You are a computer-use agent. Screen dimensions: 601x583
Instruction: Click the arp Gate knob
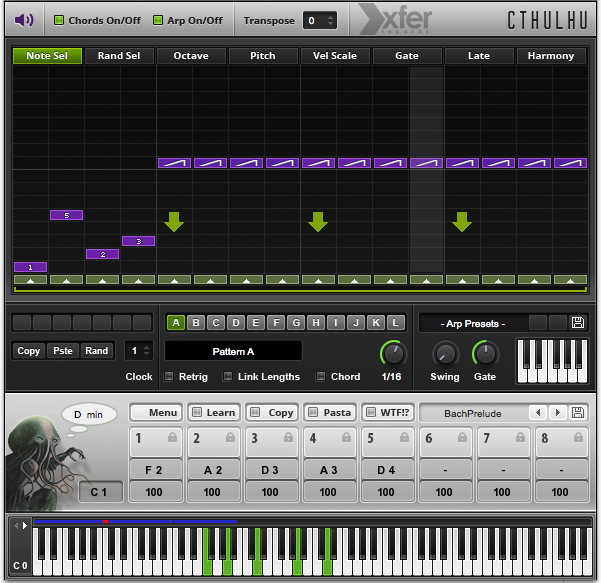tap(486, 353)
